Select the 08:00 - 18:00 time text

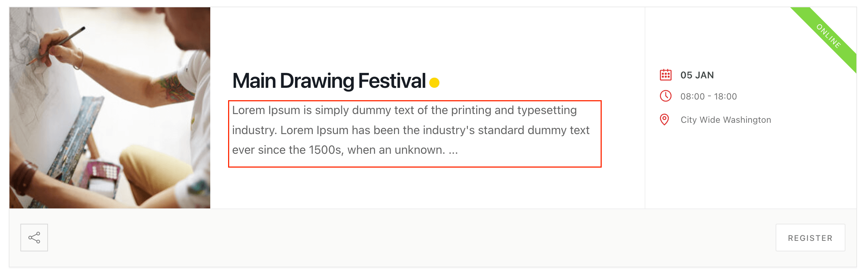(708, 97)
